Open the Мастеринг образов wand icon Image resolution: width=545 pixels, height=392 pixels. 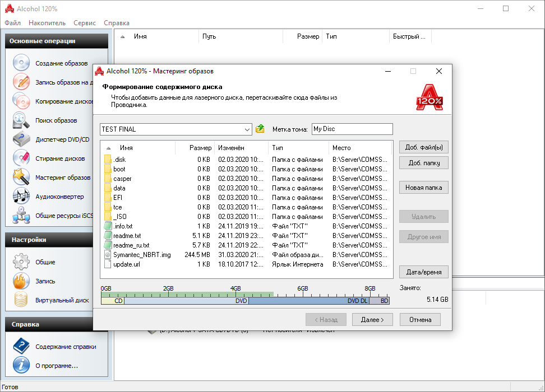pyautogui.click(x=21, y=177)
